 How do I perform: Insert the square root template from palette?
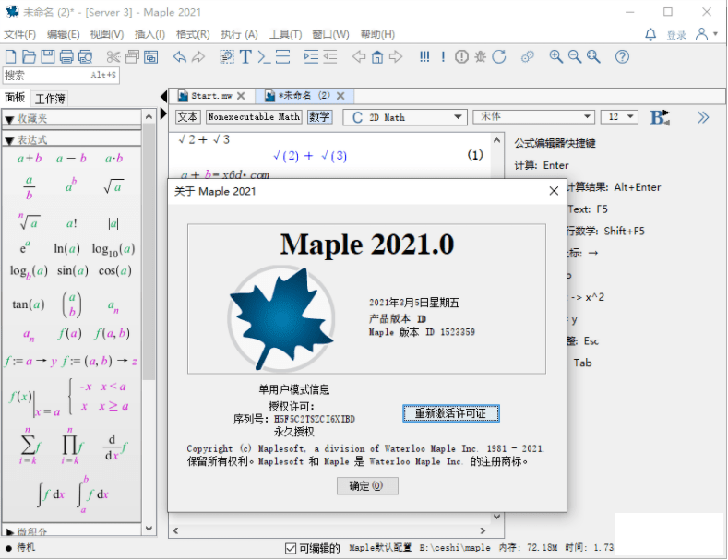(x=113, y=186)
